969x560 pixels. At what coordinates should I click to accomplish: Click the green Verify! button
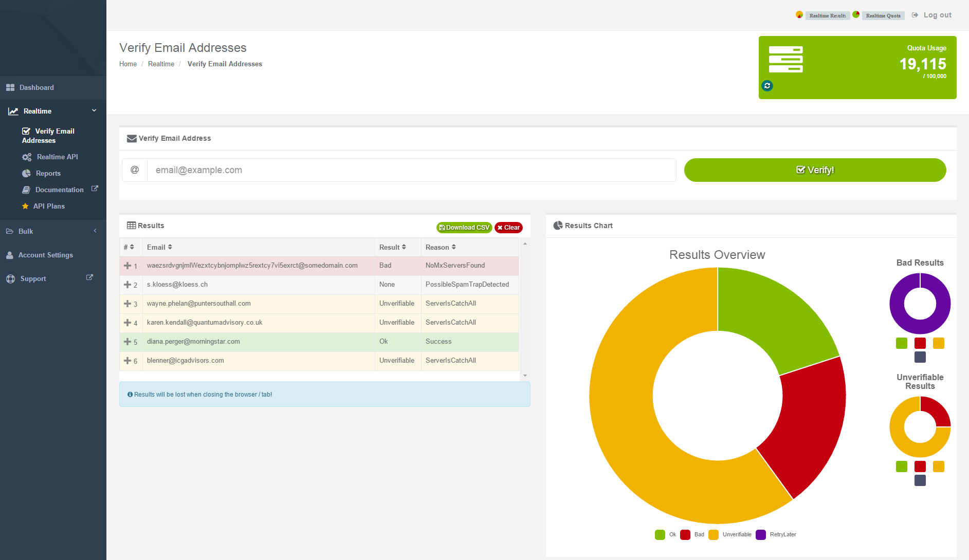(815, 170)
